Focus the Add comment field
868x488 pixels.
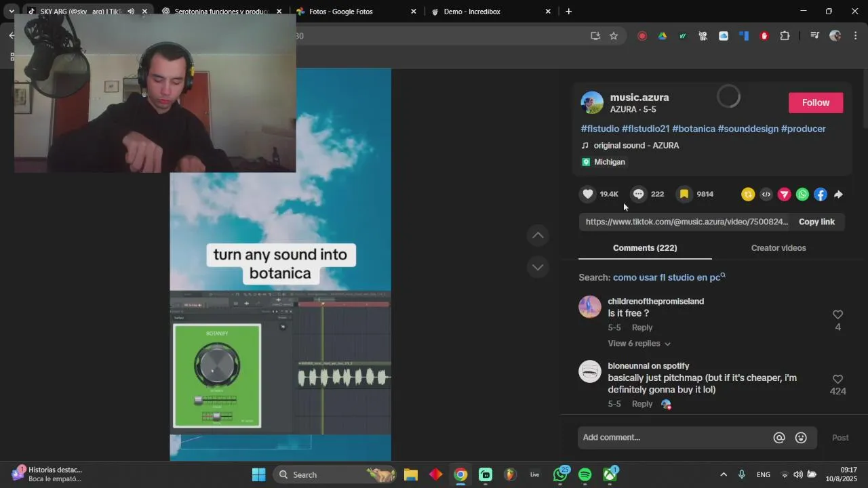pyautogui.click(x=675, y=438)
